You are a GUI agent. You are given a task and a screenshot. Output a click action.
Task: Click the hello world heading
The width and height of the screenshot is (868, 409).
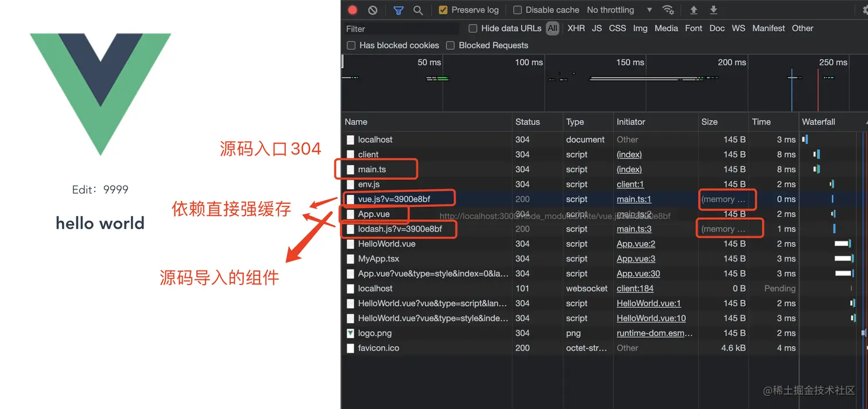pyautogui.click(x=100, y=223)
